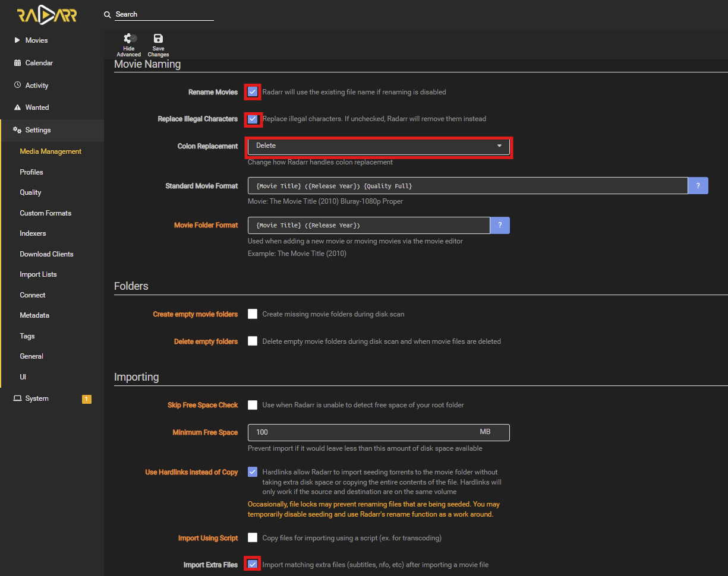Click the Standard Movie Format field
This screenshot has width=728, height=576.
[x=468, y=186]
